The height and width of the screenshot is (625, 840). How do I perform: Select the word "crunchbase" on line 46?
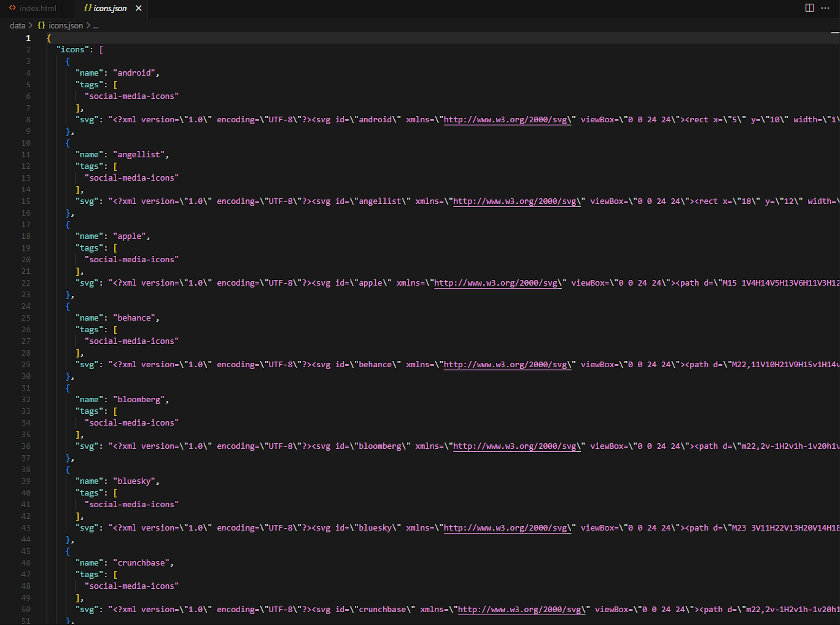[142, 563]
